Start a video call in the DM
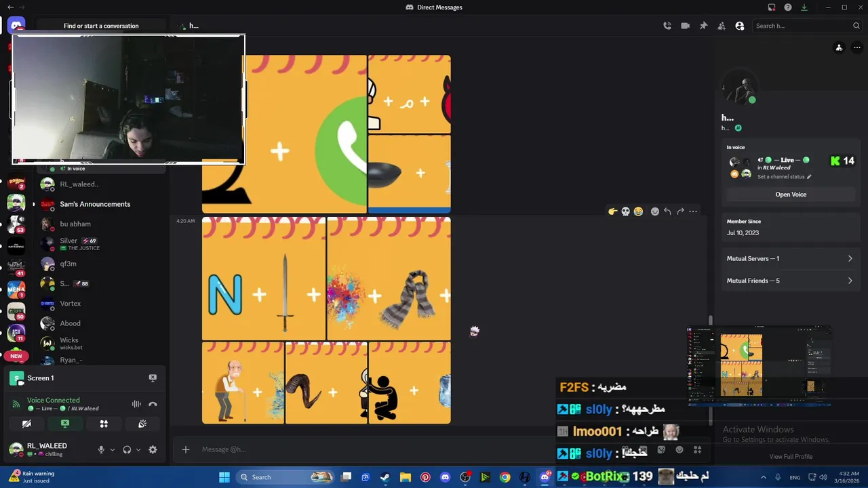868x488 pixels. 685,26
